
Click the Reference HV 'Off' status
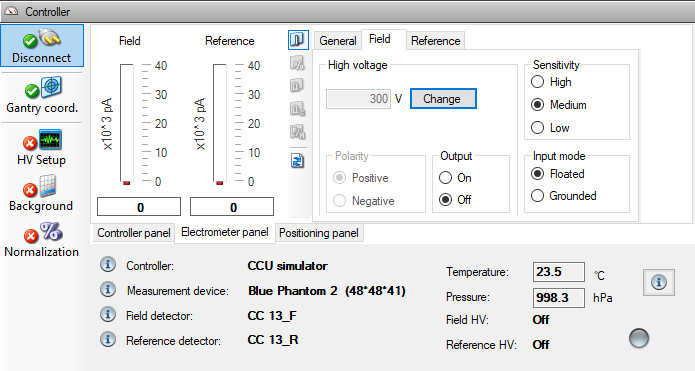click(541, 344)
